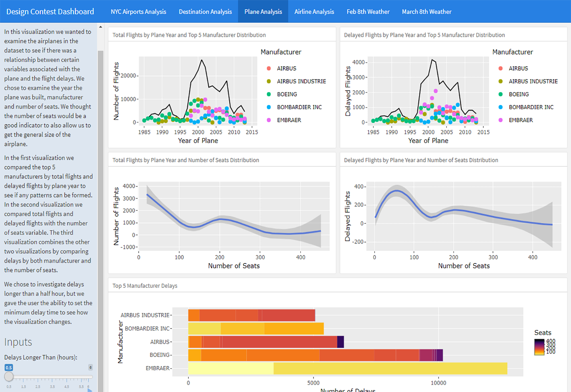Image resolution: width=571 pixels, height=392 pixels.
Task: Click the delay hours slider handle
Action: 9,377
